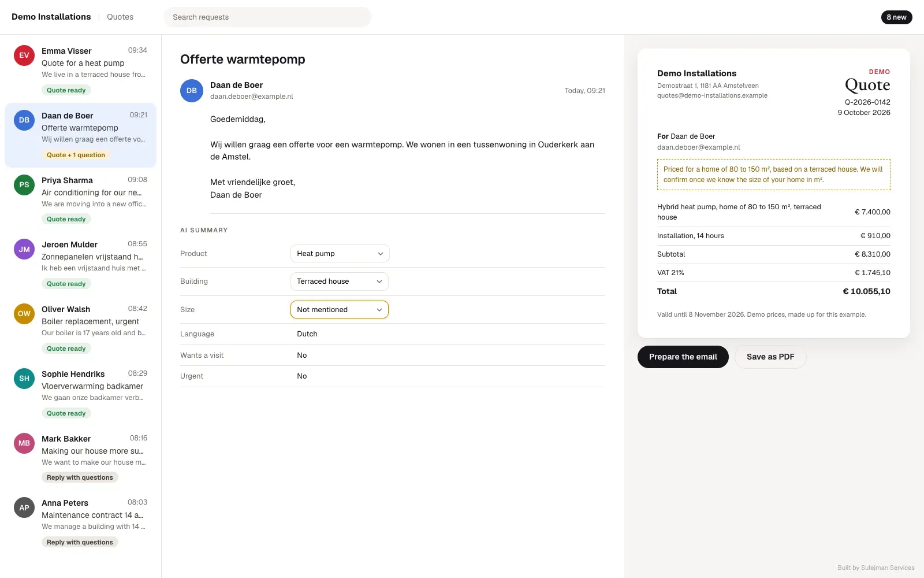
Task: Click Prepare the email button
Action: tap(683, 357)
